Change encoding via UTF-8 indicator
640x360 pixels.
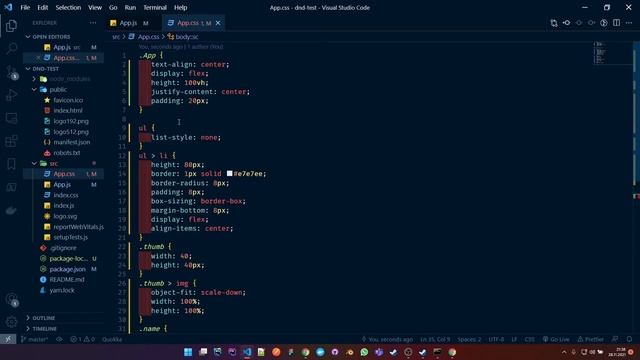496,339
